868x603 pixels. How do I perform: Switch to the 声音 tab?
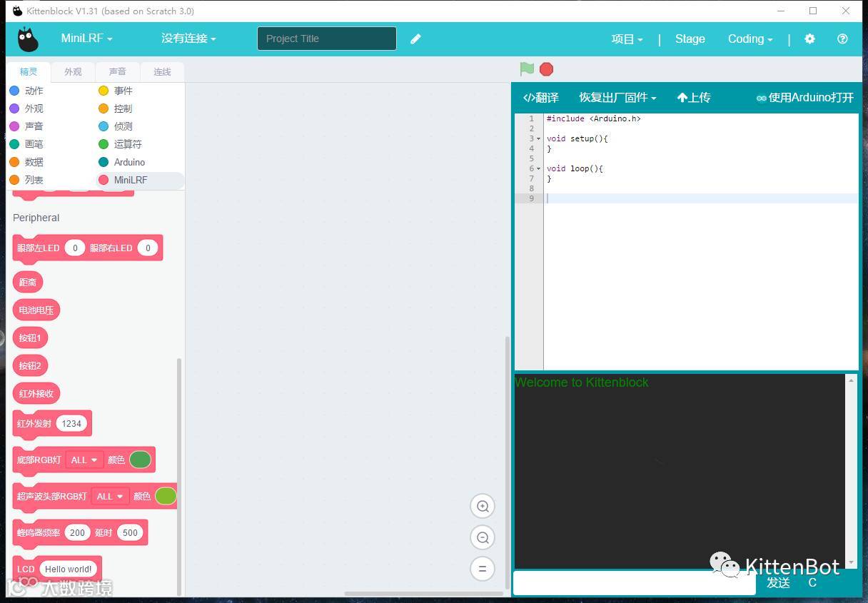click(117, 72)
